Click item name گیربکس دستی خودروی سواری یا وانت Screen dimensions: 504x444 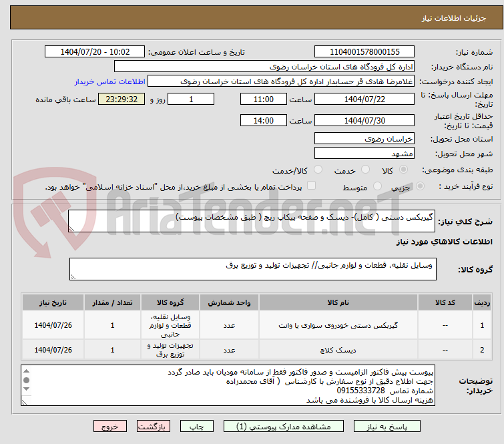coord(338,326)
